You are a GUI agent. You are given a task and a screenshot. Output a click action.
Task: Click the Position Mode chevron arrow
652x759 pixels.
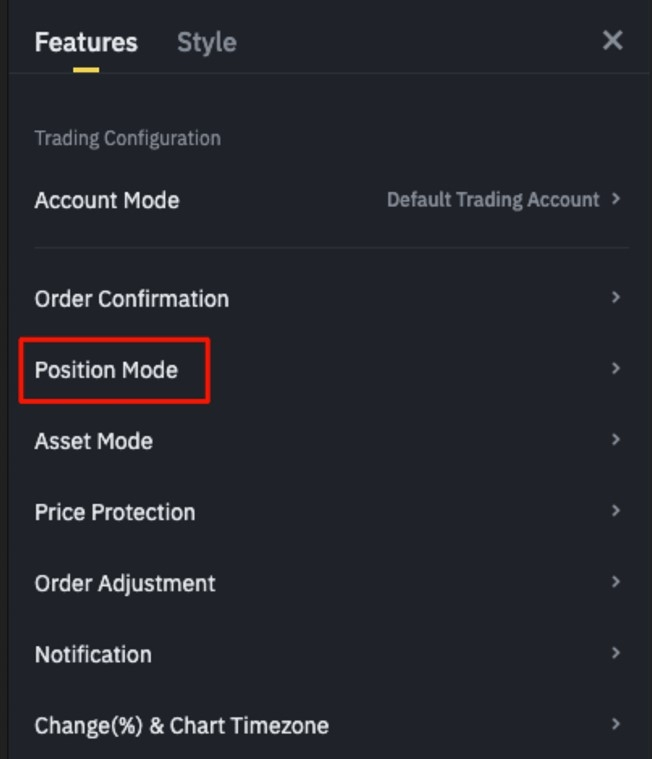[x=616, y=369]
